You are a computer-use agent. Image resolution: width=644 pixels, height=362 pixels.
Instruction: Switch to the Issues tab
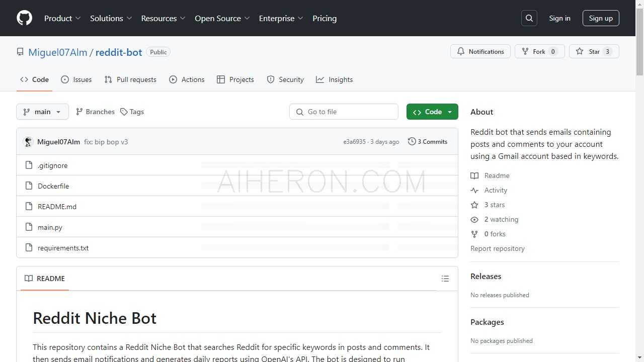pyautogui.click(x=76, y=79)
